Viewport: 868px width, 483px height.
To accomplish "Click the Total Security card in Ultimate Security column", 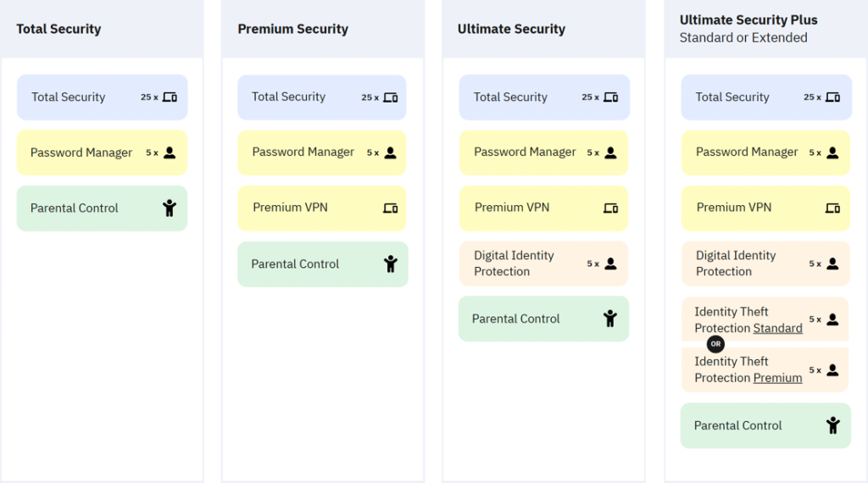I will click(x=545, y=97).
